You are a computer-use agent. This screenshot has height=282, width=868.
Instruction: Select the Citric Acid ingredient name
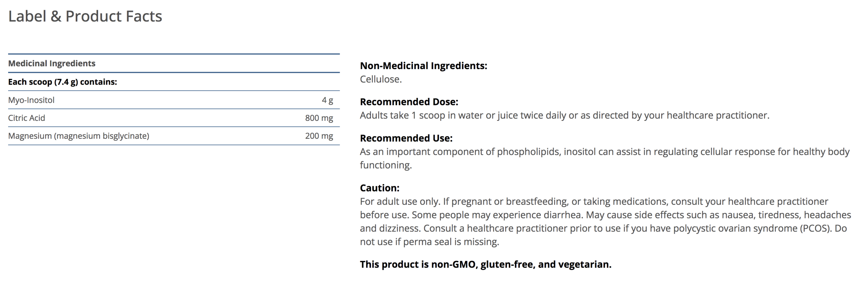point(26,118)
